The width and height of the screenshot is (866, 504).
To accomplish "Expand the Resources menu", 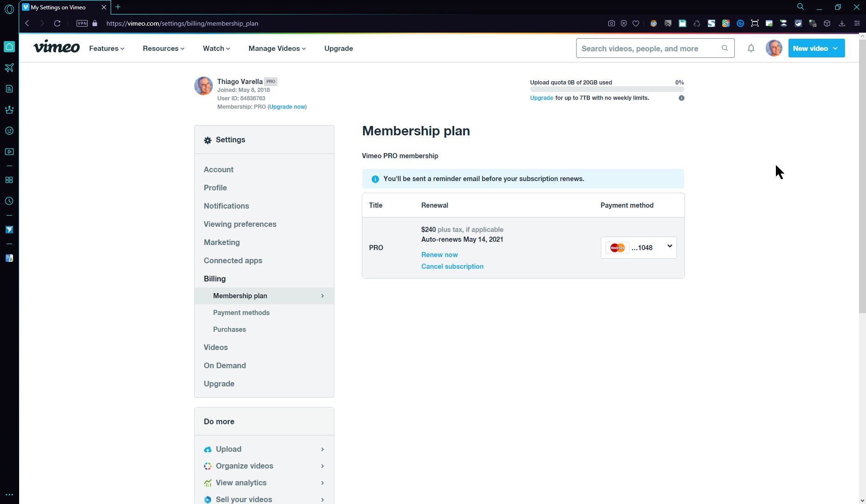I will (164, 49).
